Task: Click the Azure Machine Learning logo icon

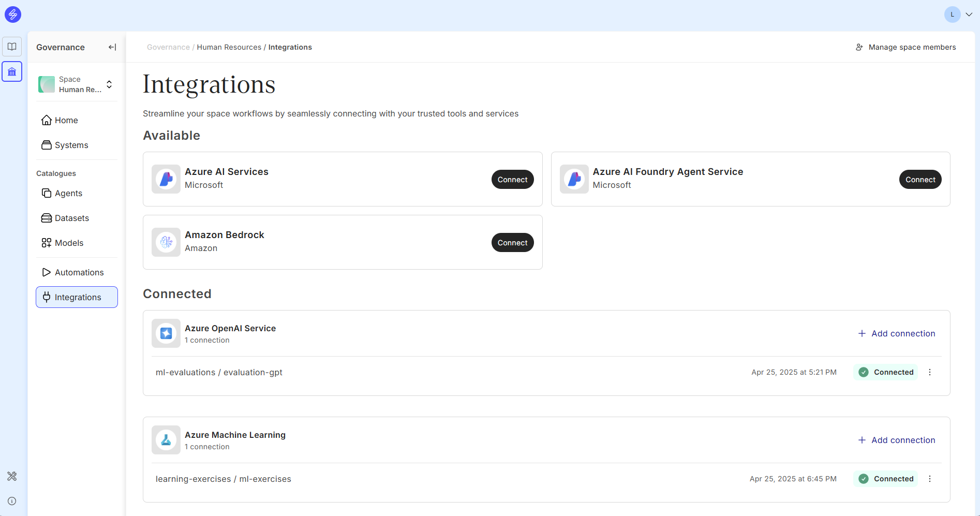Action: 166,440
